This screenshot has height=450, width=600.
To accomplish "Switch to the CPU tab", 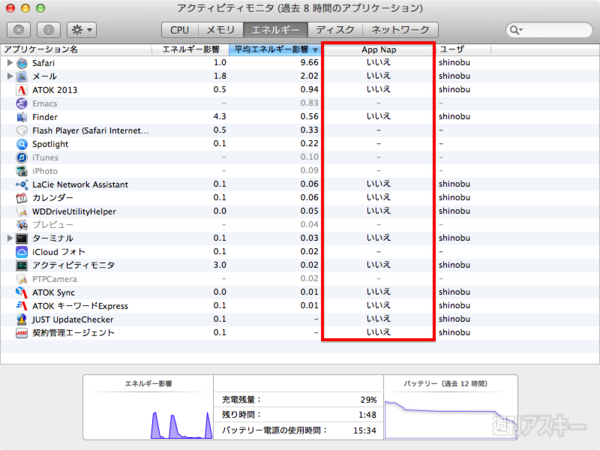I will (180, 30).
